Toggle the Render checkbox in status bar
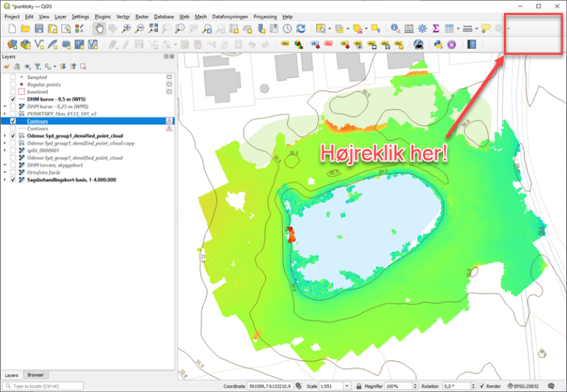This screenshot has height=392, width=567. [482, 386]
